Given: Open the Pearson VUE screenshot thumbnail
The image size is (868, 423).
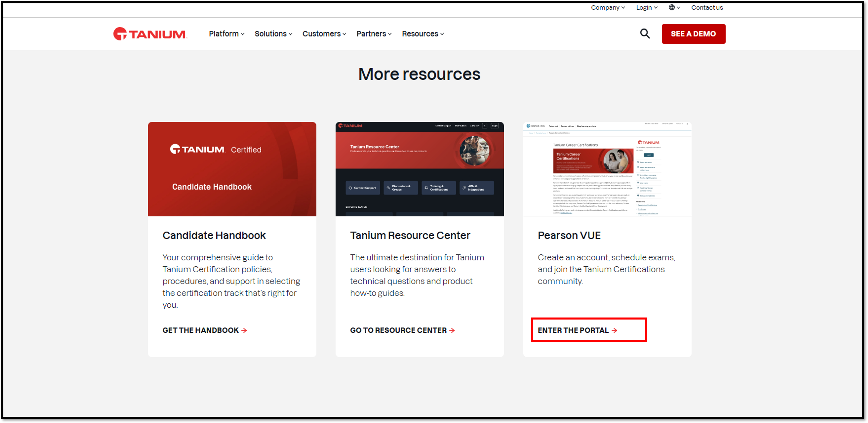Looking at the screenshot, I should (x=607, y=169).
